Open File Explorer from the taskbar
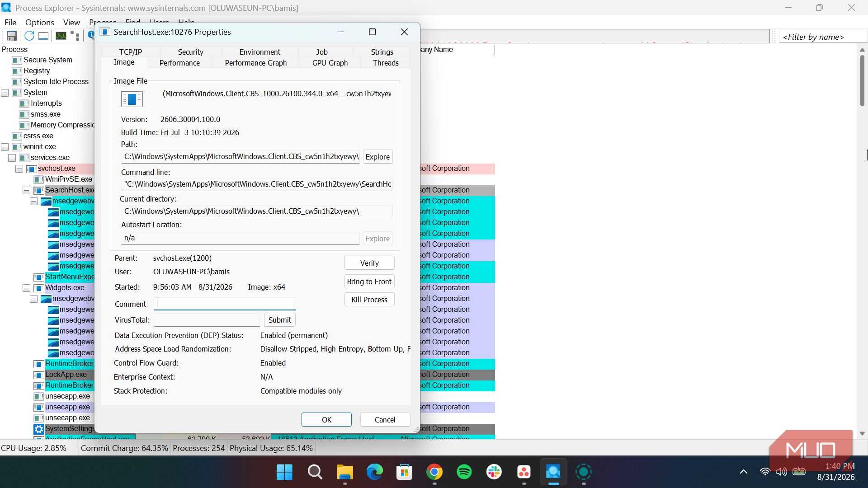Viewport: 868px width, 488px height. pos(344,472)
